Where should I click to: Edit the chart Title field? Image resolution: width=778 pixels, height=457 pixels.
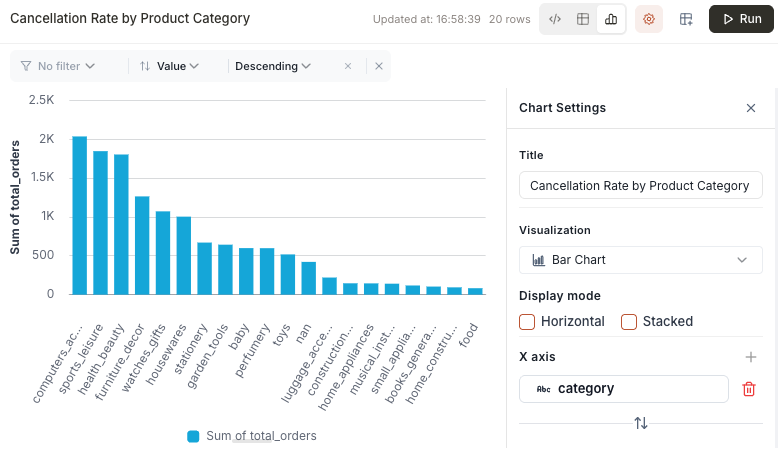click(641, 186)
